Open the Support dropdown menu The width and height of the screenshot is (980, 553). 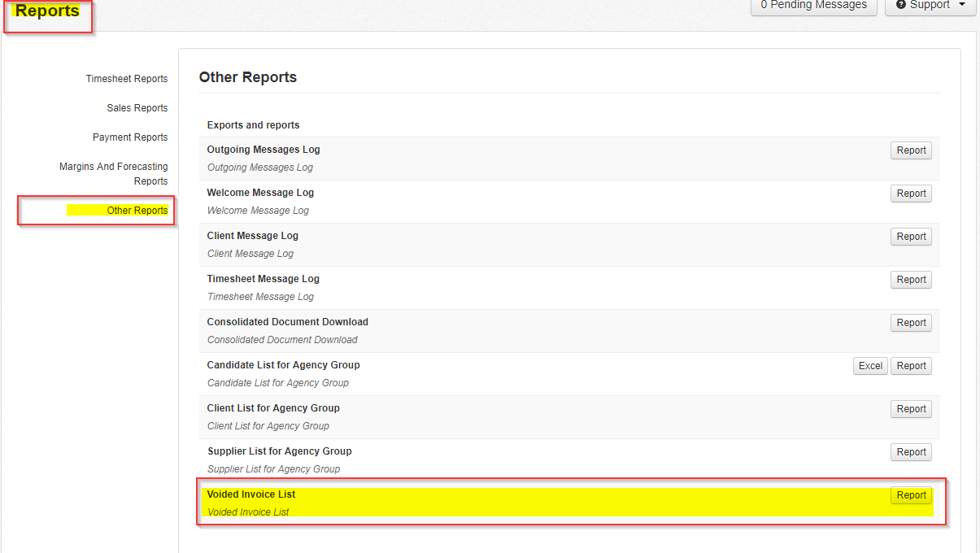pyautogui.click(x=930, y=5)
